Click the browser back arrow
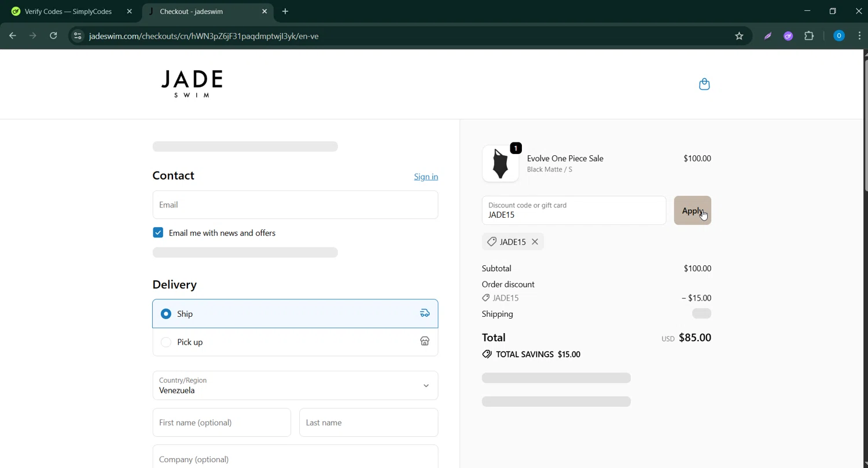The image size is (868, 468). [13, 36]
